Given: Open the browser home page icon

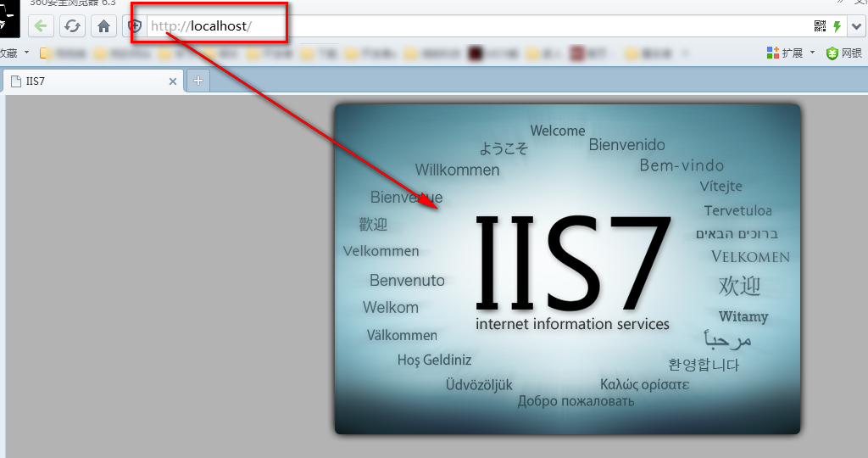Looking at the screenshot, I should click(103, 26).
